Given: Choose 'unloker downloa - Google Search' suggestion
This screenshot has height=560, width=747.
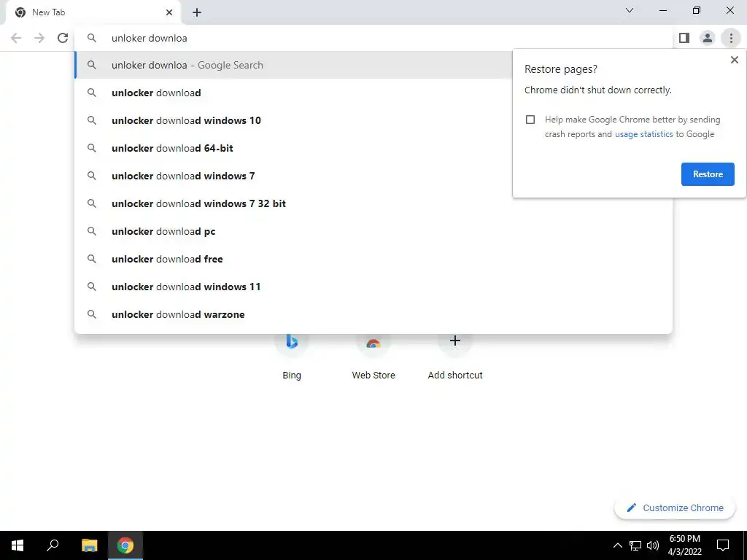Looking at the screenshot, I should 293,65.
